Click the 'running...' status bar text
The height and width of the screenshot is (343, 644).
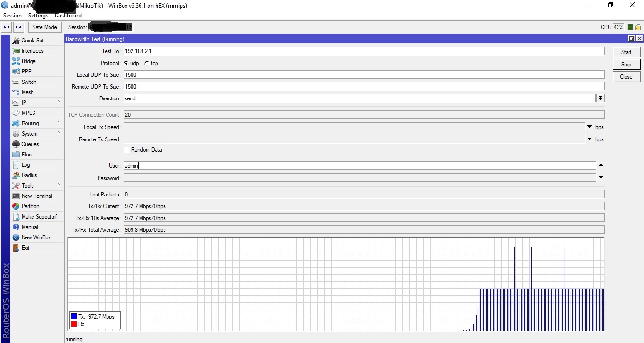76,339
